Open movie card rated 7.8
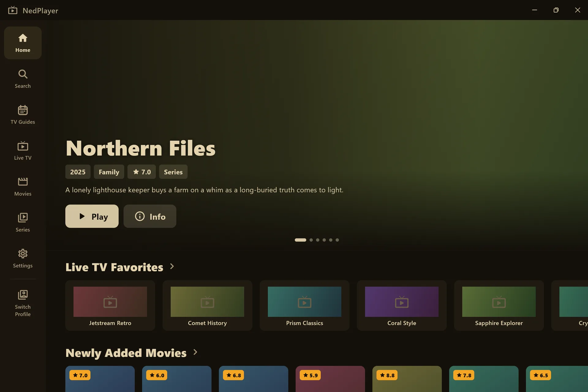The image size is (588, 392). 484,379
